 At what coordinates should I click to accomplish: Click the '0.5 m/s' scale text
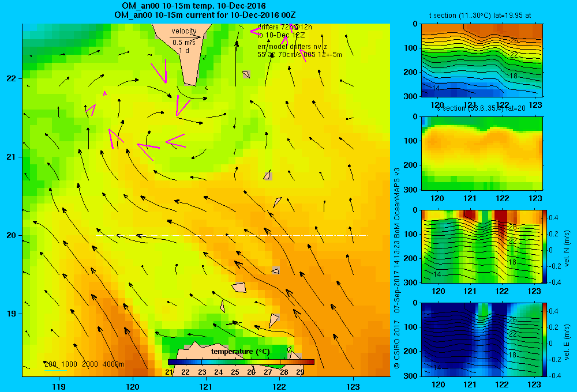coord(184,43)
